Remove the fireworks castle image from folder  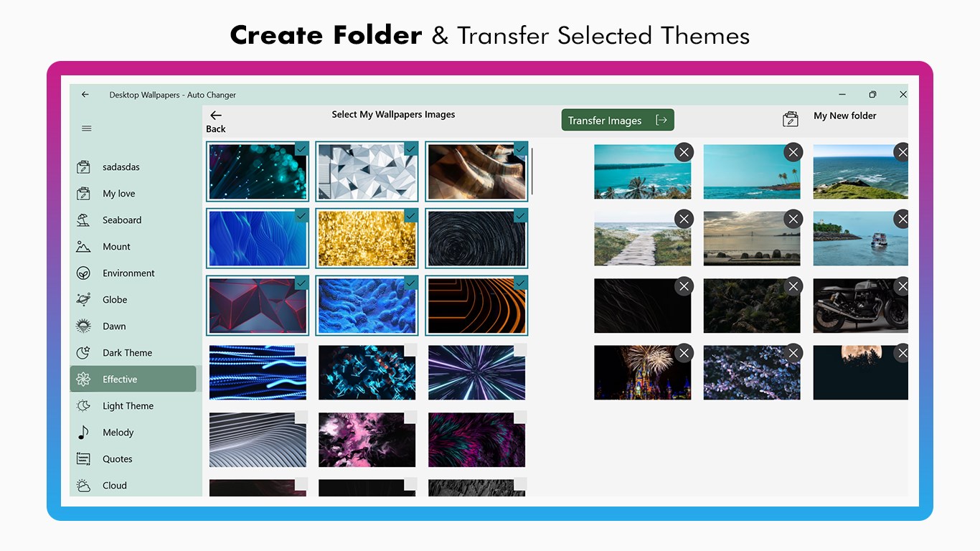pos(684,353)
